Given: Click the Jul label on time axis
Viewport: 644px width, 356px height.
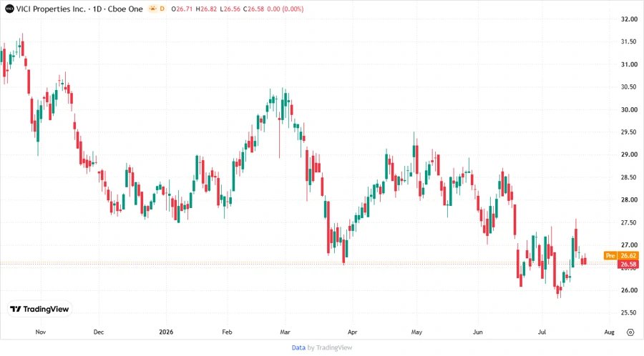Looking at the screenshot, I should click(542, 332).
